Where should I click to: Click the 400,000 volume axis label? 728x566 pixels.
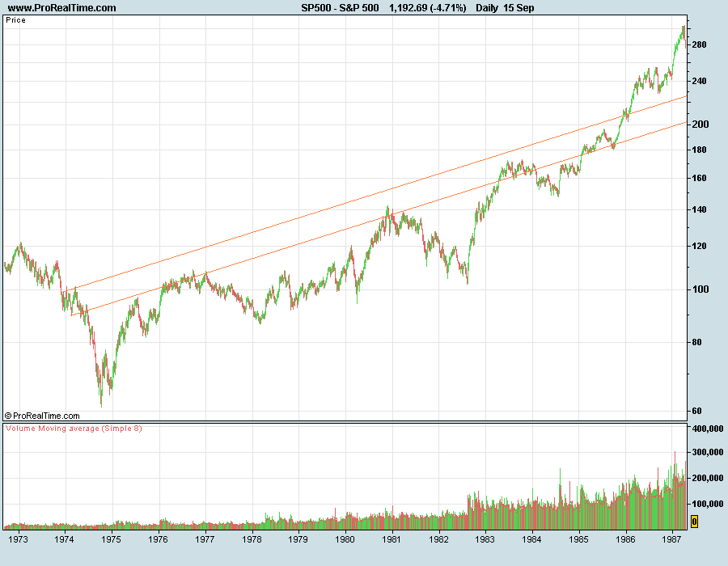pyautogui.click(x=708, y=429)
